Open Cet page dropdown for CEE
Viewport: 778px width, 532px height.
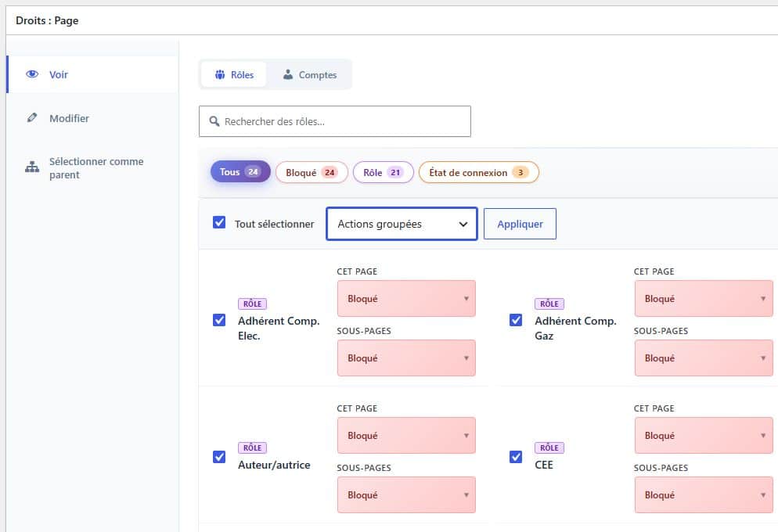coord(704,435)
